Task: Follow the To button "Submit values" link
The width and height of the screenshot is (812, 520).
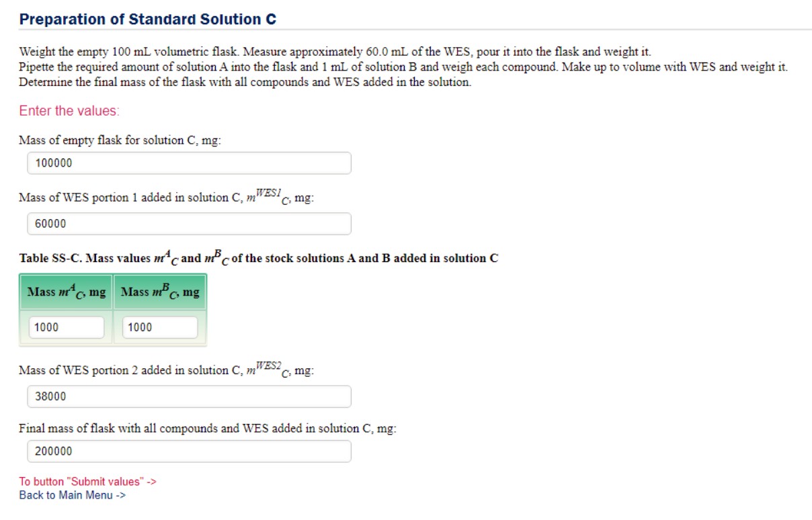Action: click(x=87, y=482)
